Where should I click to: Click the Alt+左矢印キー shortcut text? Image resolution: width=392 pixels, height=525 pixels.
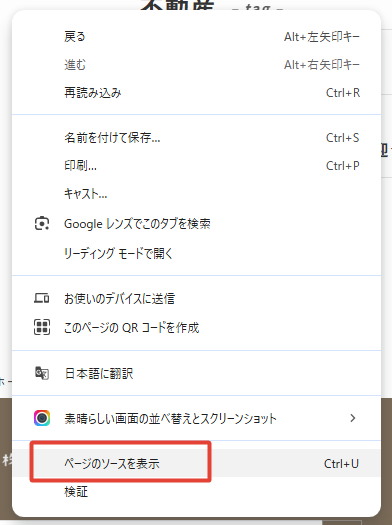(x=322, y=36)
